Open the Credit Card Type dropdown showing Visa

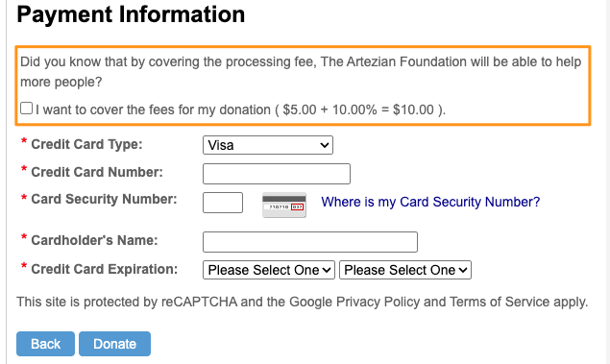pyautogui.click(x=268, y=145)
